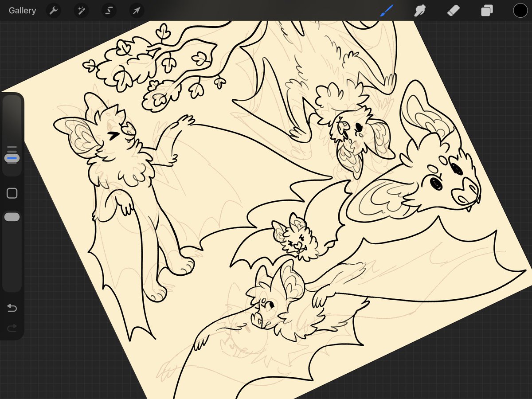Undo the last stroke
Screen dimensions: 532x399
pos(12,308)
